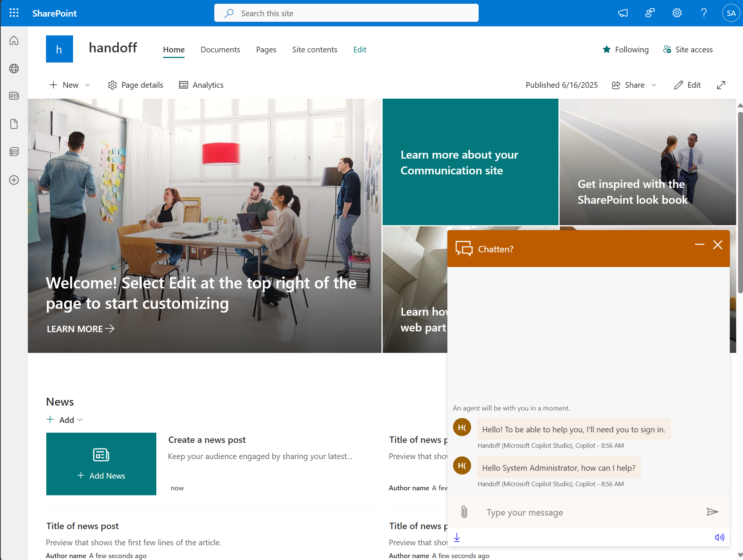Send the chat message arrow
The width and height of the screenshot is (743, 560).
coord(712,512)
